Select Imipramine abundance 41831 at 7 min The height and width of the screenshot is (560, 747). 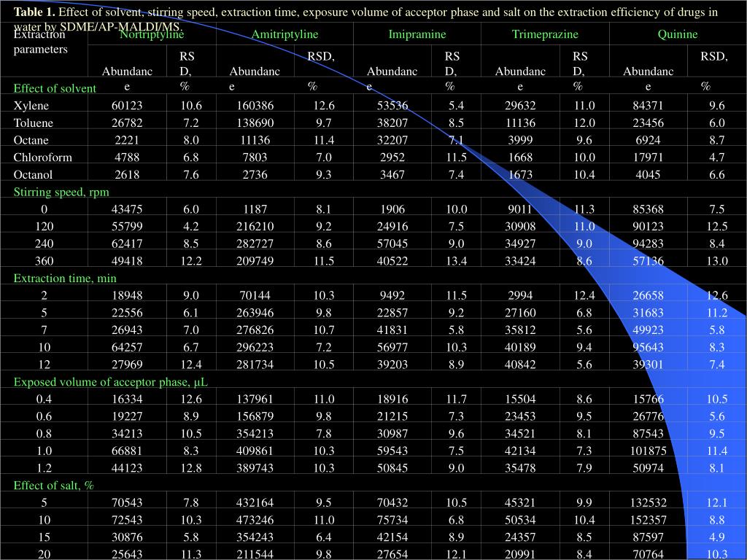[x=392, y=330]
